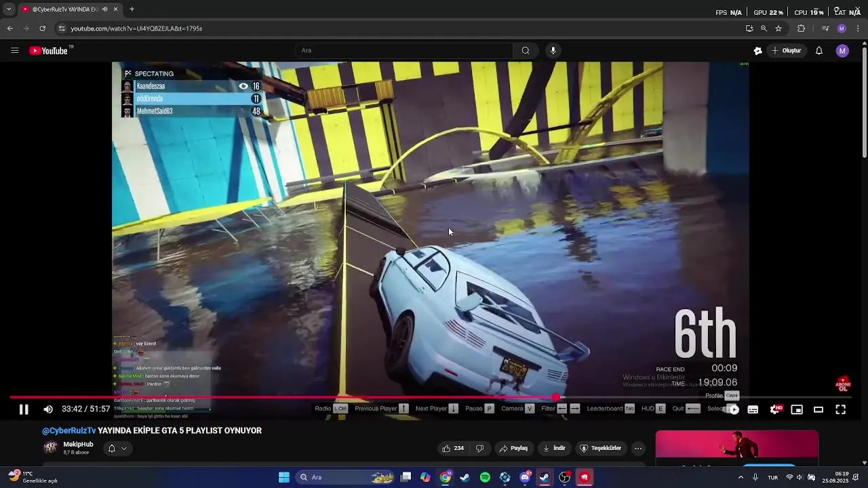Viewport: 868px width, 488px height.
Task: Dislike the video with the thumbs-down icon
Action: 480,448
